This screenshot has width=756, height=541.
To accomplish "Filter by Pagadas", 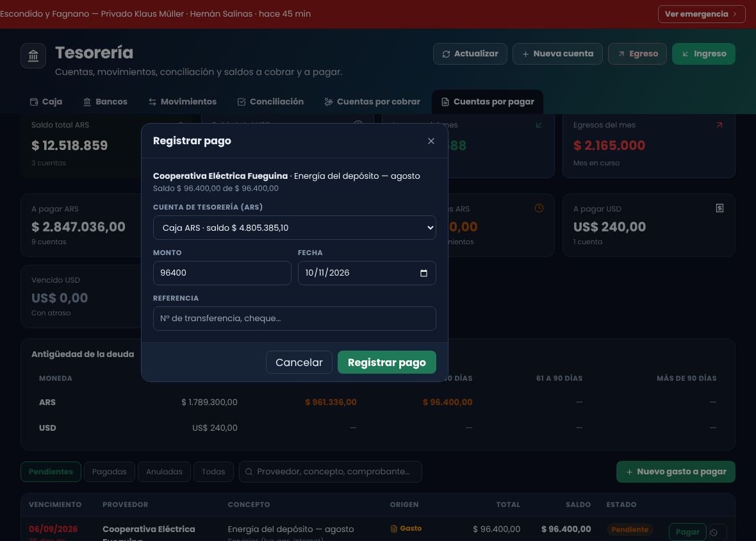I will click(x=110, y=472).
